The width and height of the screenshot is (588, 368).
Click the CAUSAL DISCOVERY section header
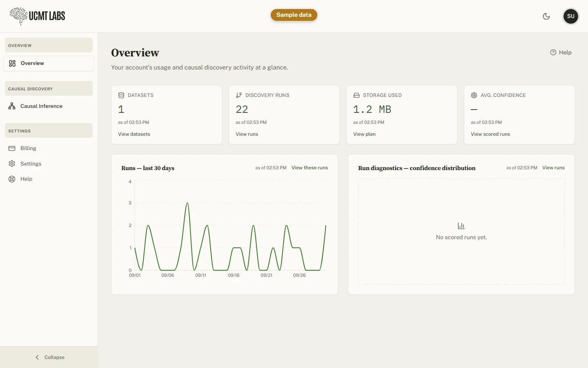point(49,89)
